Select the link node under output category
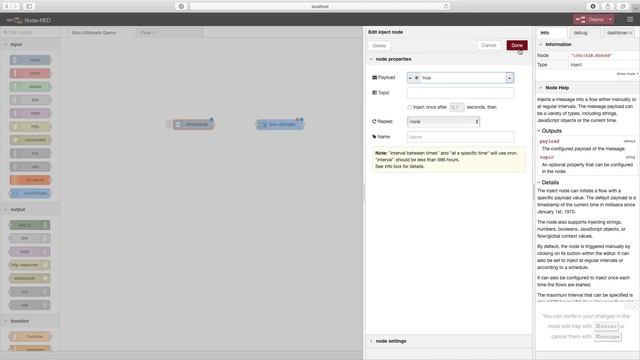This screenshot has height=360, width=640. click(30, 238)
